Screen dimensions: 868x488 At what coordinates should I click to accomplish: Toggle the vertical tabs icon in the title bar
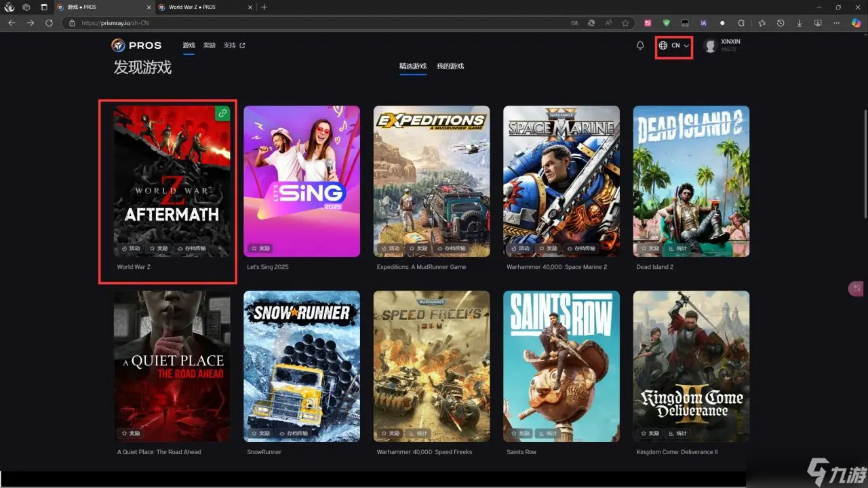44,7
